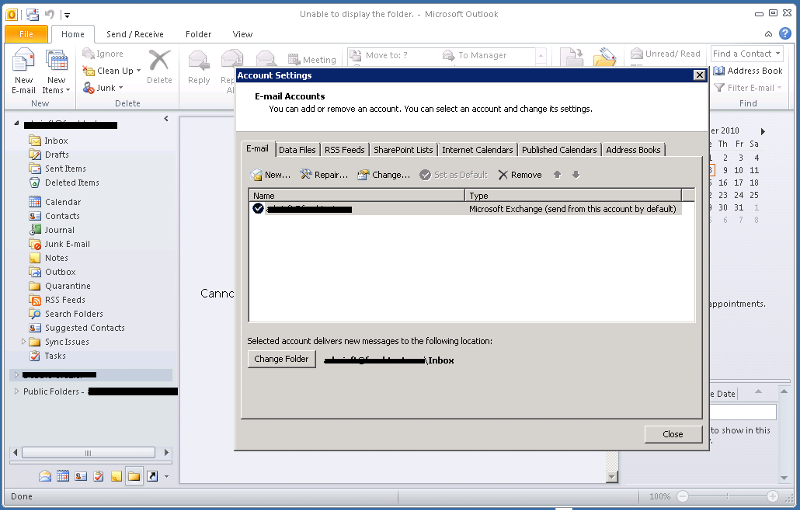800x510 pixels.
Task: Switch to Data Files tab
Action: 297,150
